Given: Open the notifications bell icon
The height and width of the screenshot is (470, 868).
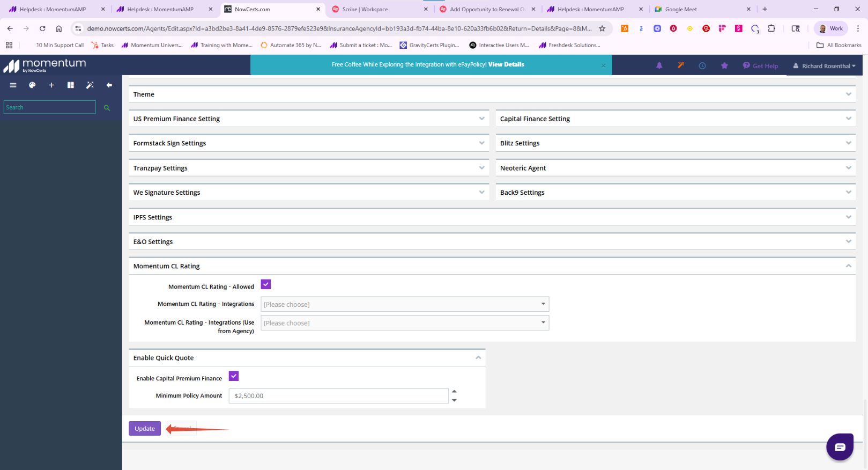Looking at the screenshot, I should [x=659, y=65].
